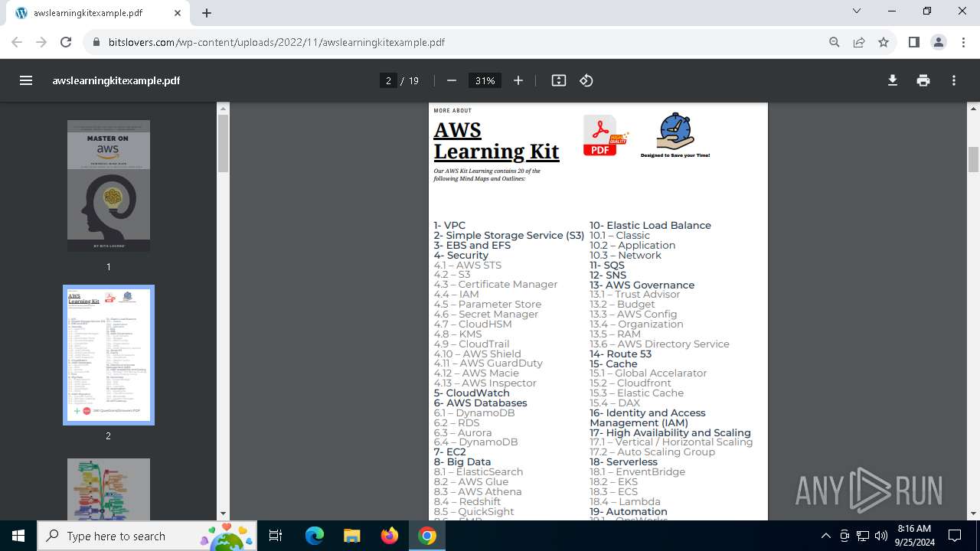The image size is (980, 551).
Task: Open the notification center
Action: tap(955, 536)
